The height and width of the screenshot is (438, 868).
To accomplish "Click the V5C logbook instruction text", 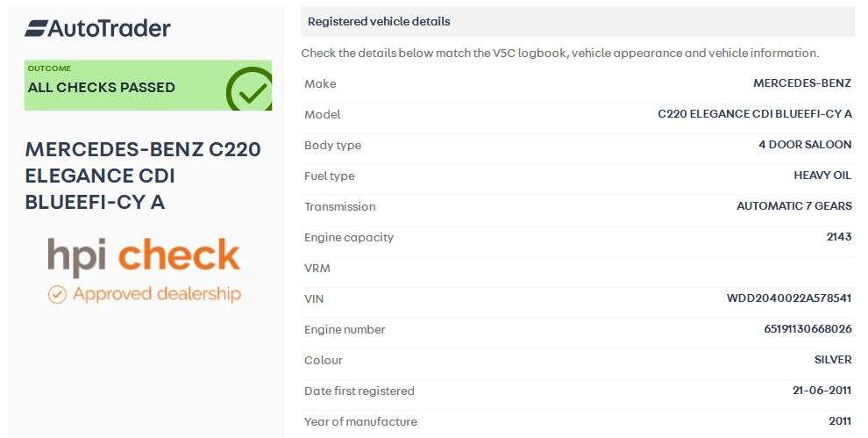I will (559, 53).
